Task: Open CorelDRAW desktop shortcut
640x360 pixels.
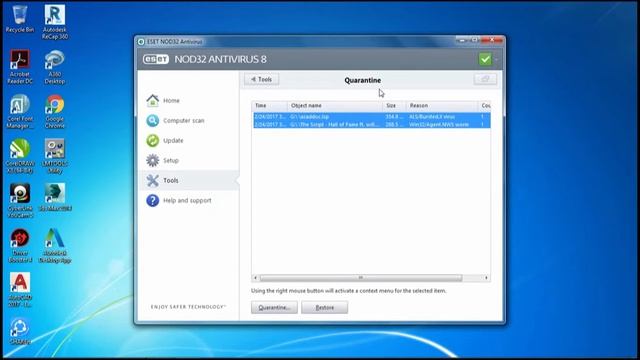Action: point(20,156)
